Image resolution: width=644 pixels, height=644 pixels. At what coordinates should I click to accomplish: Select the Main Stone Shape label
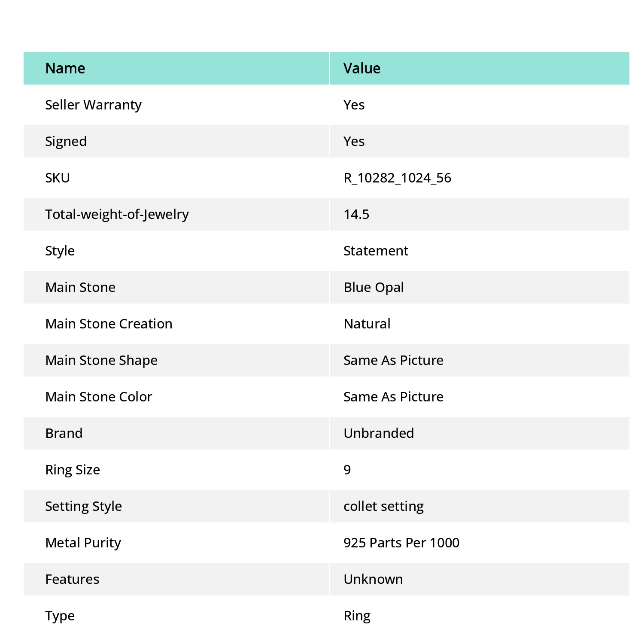coord(101,361)
